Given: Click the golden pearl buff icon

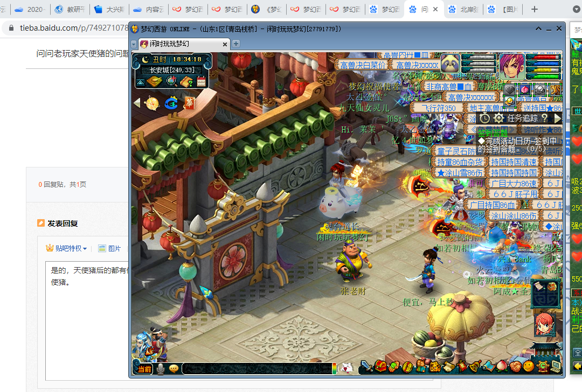Looking at the screenshot, I should point(510,101).
